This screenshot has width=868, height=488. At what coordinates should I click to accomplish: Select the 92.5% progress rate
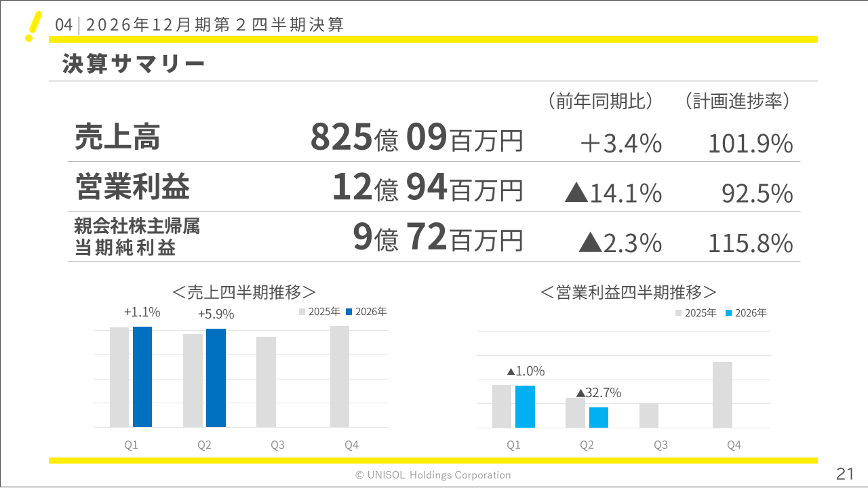[757, 193]
